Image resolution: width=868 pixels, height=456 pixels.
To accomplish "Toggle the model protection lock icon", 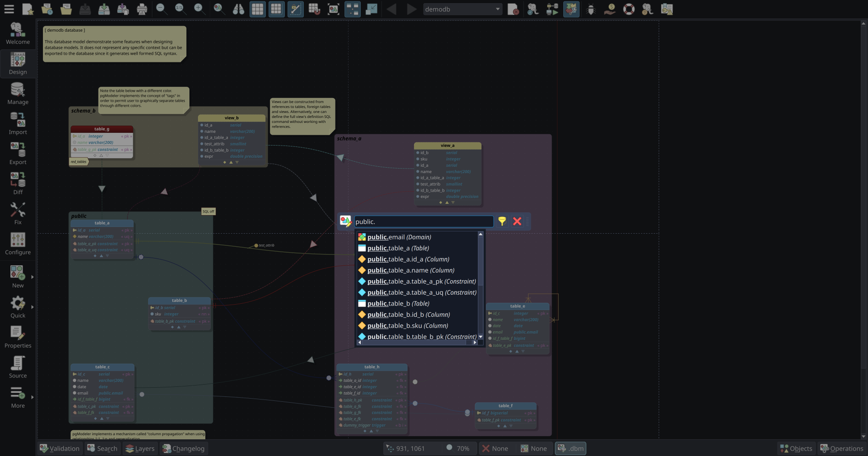I will (x=295, y=9).
